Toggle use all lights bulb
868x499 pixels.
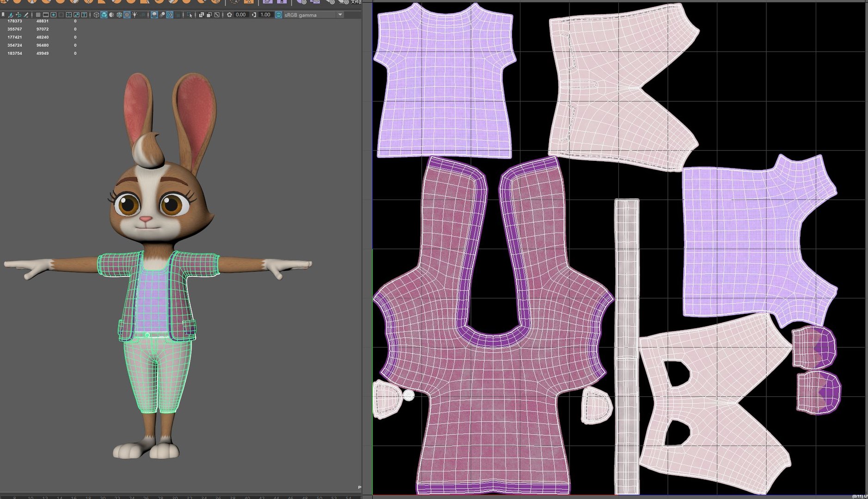(x=134, y=15)
